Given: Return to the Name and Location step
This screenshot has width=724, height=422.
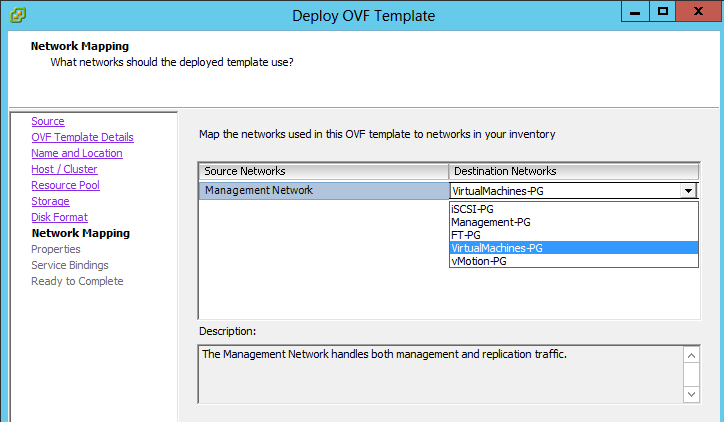Looking at the screenshot, I should [x=77, y=153].
